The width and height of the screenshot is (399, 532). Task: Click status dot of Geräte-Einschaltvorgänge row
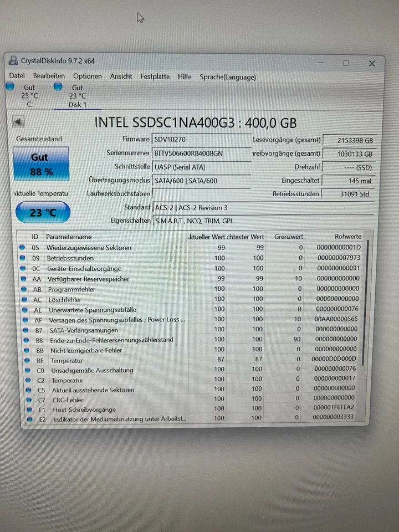pos(23,268)
